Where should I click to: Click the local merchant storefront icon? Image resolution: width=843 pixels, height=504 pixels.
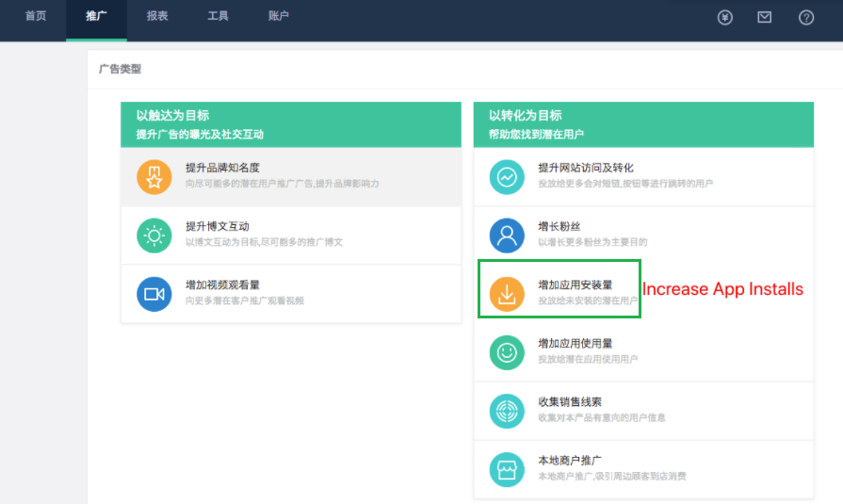click(x=507, y=469)
